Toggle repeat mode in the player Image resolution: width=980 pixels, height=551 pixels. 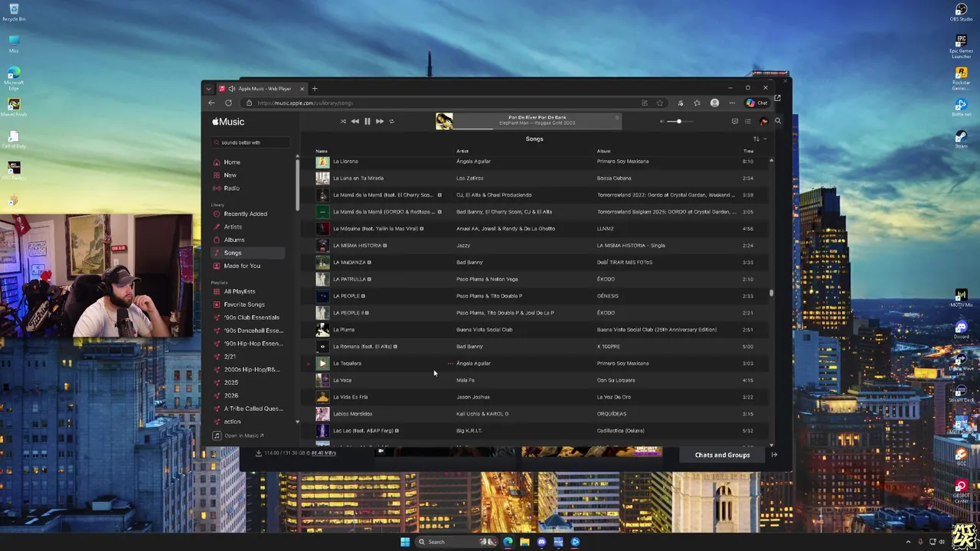(391, 121)
